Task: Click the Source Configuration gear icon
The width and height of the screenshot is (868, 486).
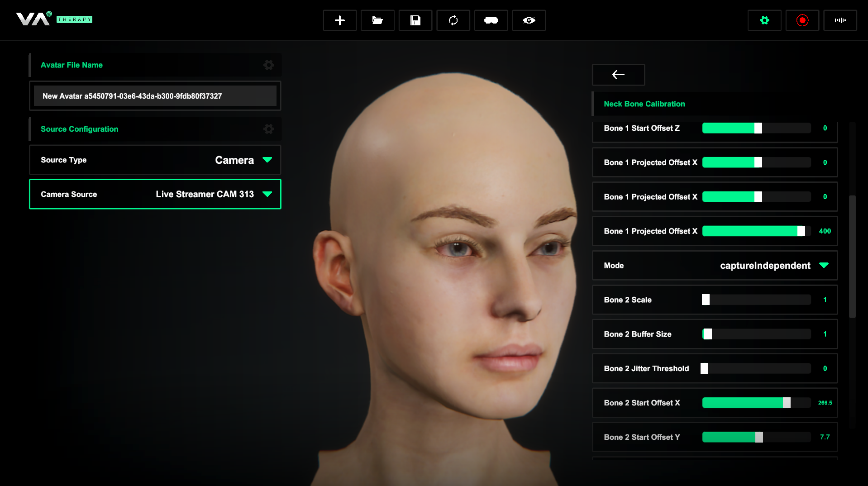Action: coord(269,129)
